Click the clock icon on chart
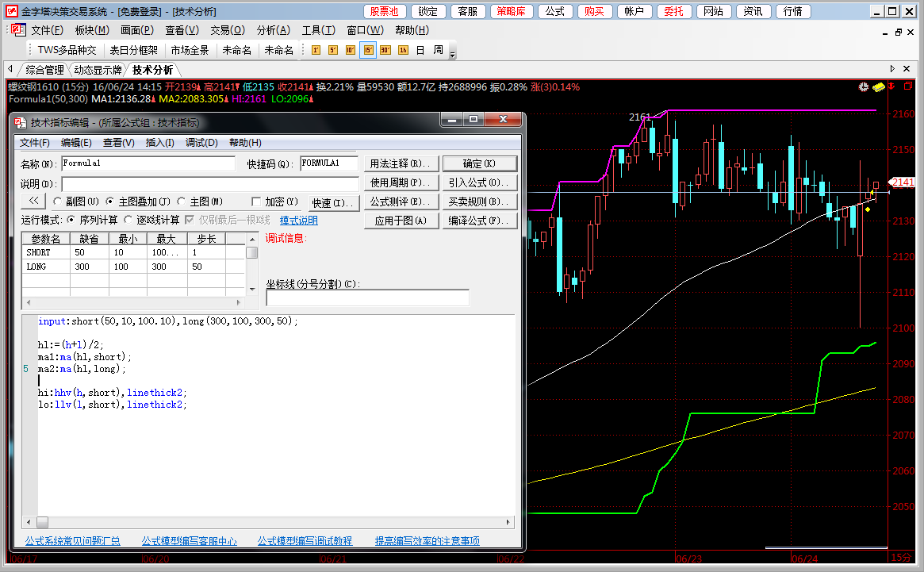The width and height of the screenshot is (924, 572). 864,86
